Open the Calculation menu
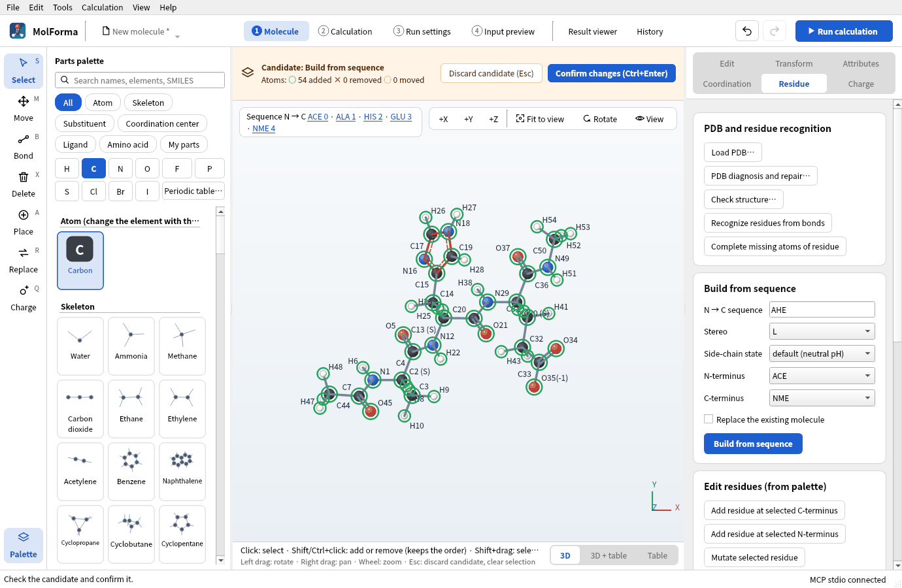This screenshot has height=588, width=902. pyautogui.click(x=102, y=7)
